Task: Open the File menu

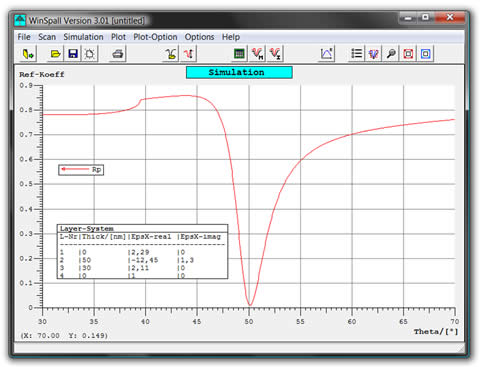Action: coord(24,37)
